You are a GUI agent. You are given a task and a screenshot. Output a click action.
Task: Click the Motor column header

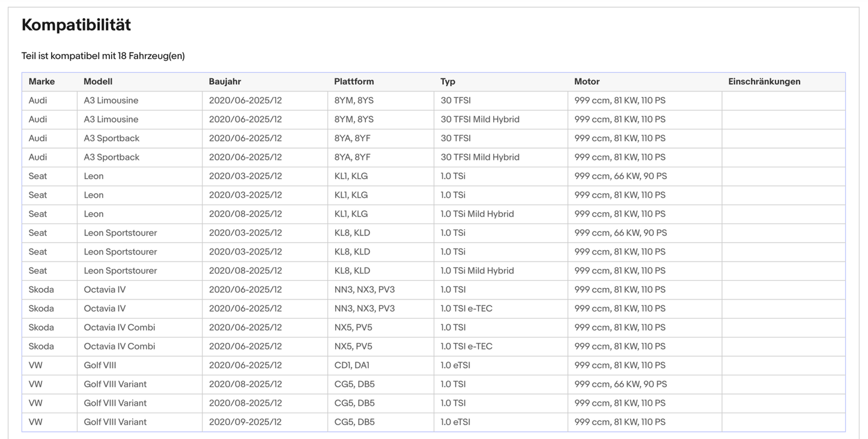tap(586, 82)
